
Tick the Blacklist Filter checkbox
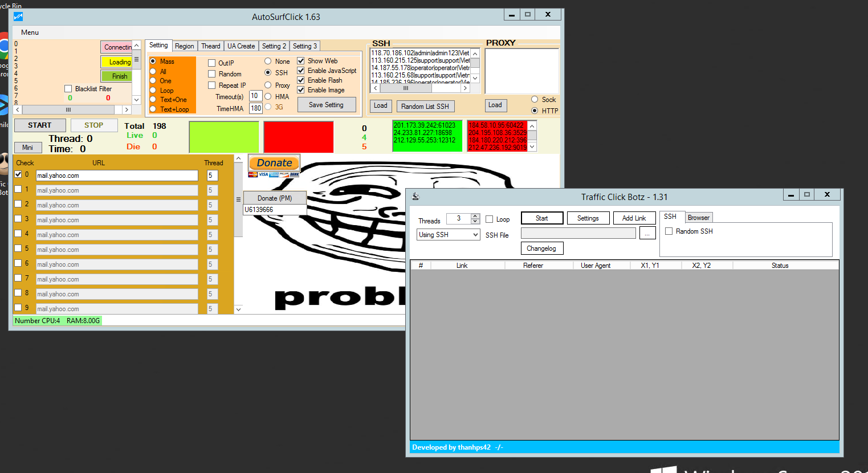[68, 88]
